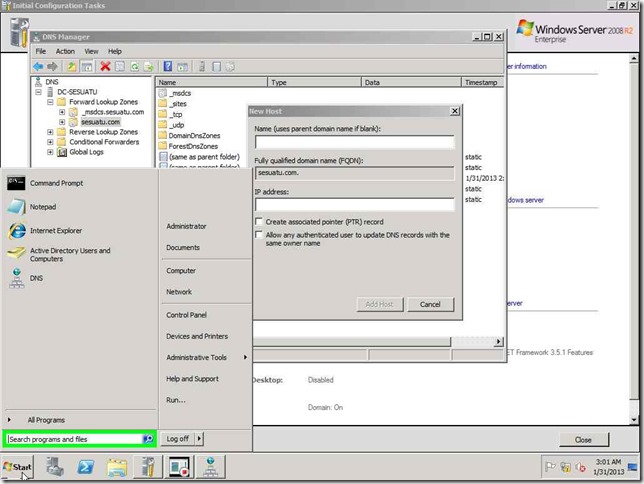This screenshot has height=484, width=644.
Task: Click the New Record page toolbar icon
Action: click(216, 67)
